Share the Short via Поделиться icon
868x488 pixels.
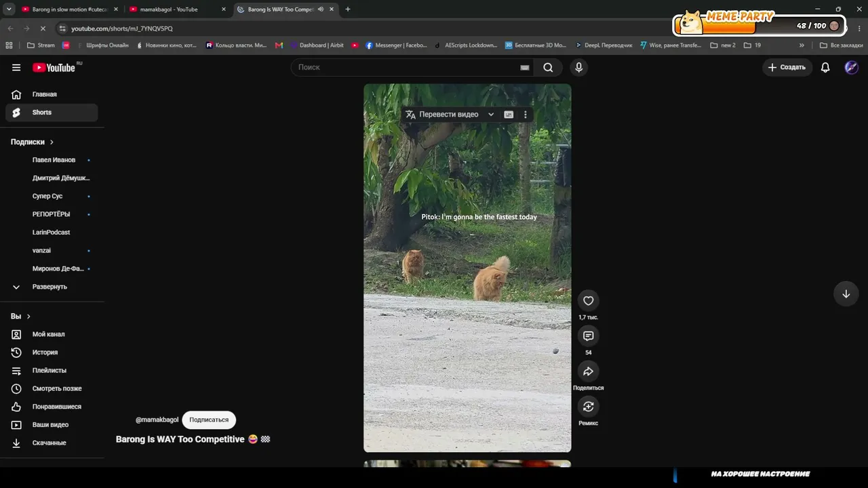[588, 371]
